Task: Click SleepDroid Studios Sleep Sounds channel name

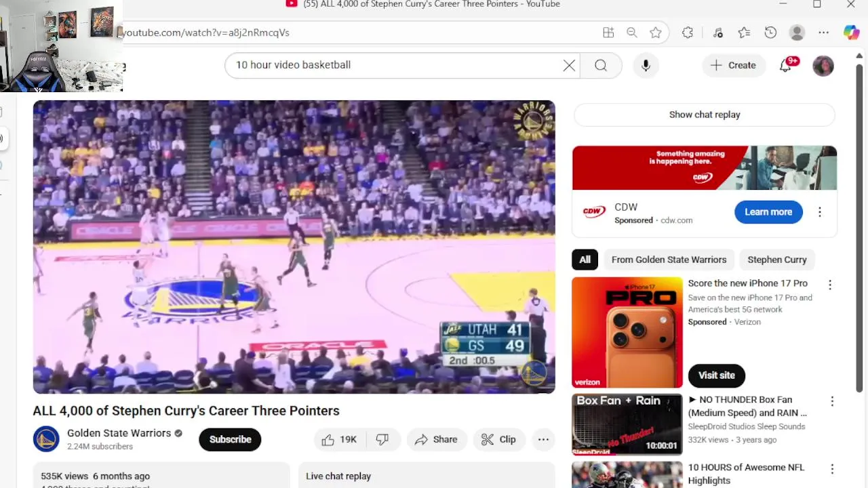Action: point(747,426)
